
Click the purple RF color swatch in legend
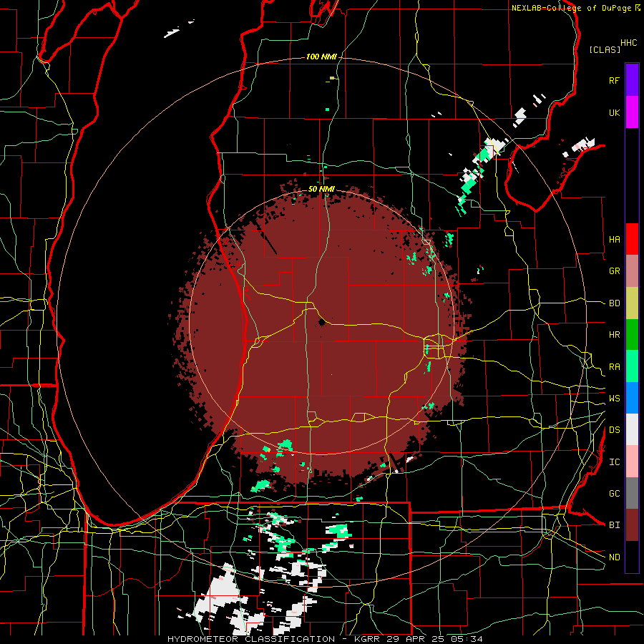[632, 80]
